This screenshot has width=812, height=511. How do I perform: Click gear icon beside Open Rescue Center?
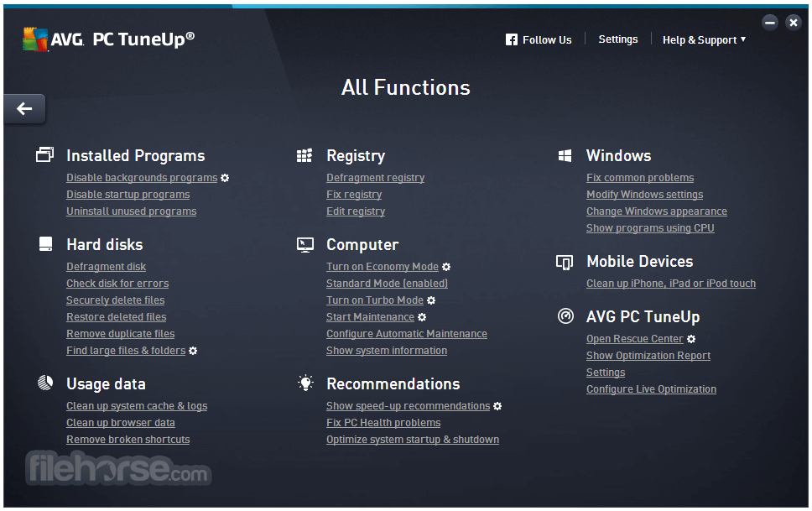pos(691,339)
